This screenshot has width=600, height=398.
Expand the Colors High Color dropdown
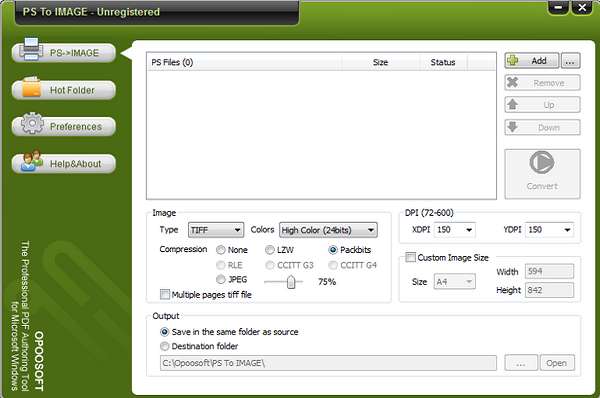(328, 230)
